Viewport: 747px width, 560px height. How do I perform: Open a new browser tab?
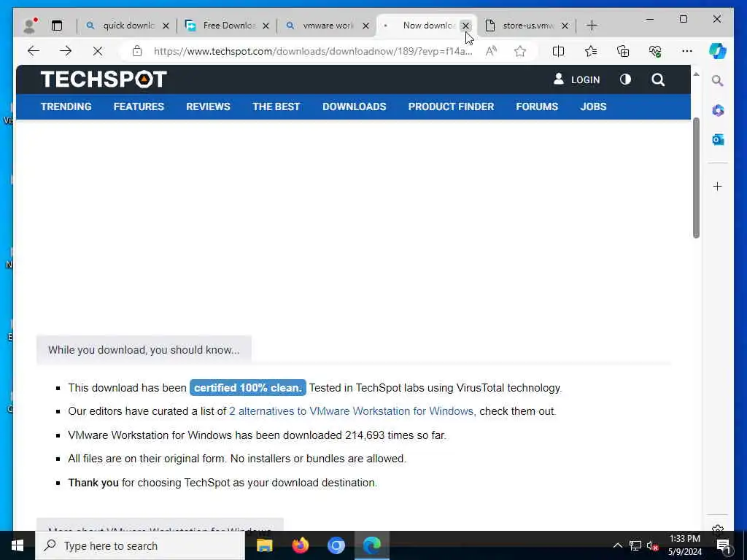click(592, 26)
